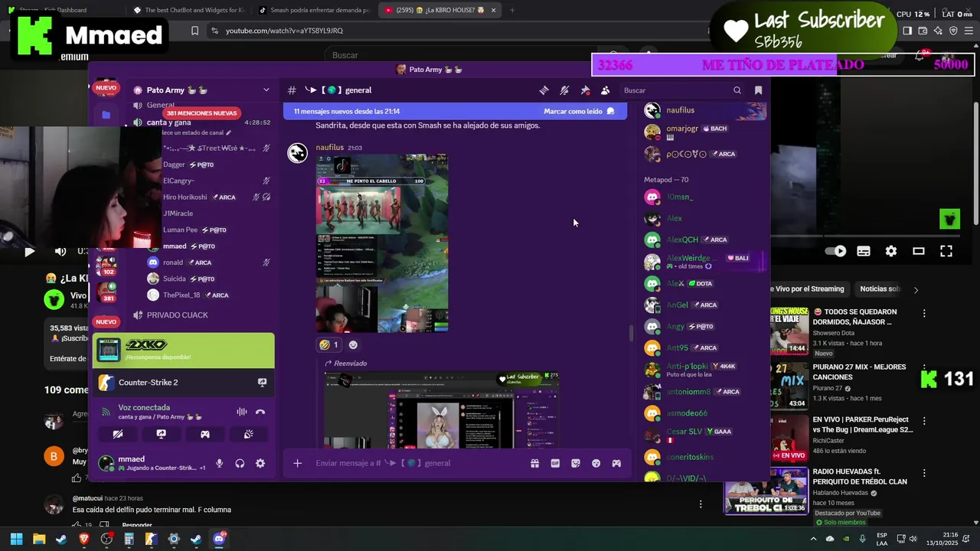The width and height of the screenshot is (980, 551).
Task: Select Vivo por el Streaming chip
Action: pyautogui.click(x=810, y=289)
